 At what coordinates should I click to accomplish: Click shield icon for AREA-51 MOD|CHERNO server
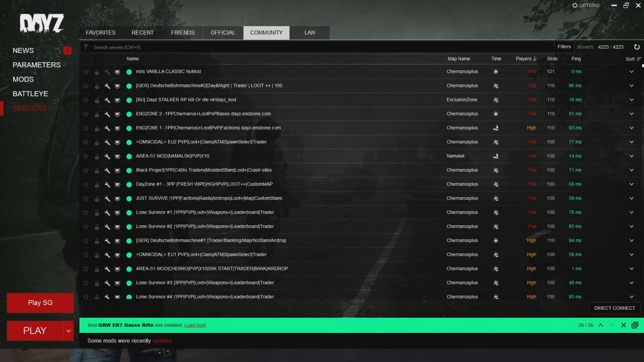(117, 268)
